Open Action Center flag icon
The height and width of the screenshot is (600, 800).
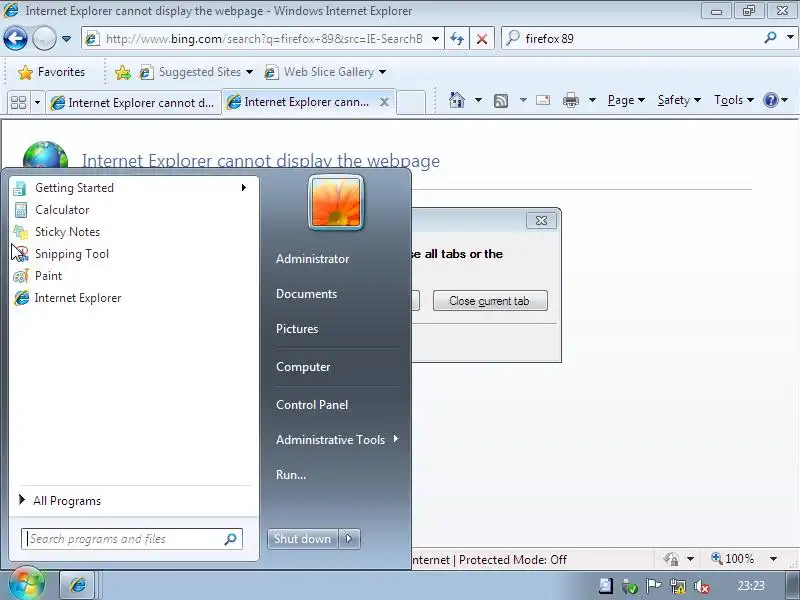tap(654, 586)
